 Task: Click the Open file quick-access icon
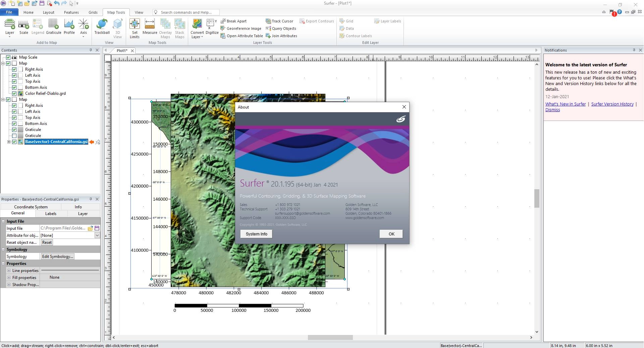click(27, 3)
